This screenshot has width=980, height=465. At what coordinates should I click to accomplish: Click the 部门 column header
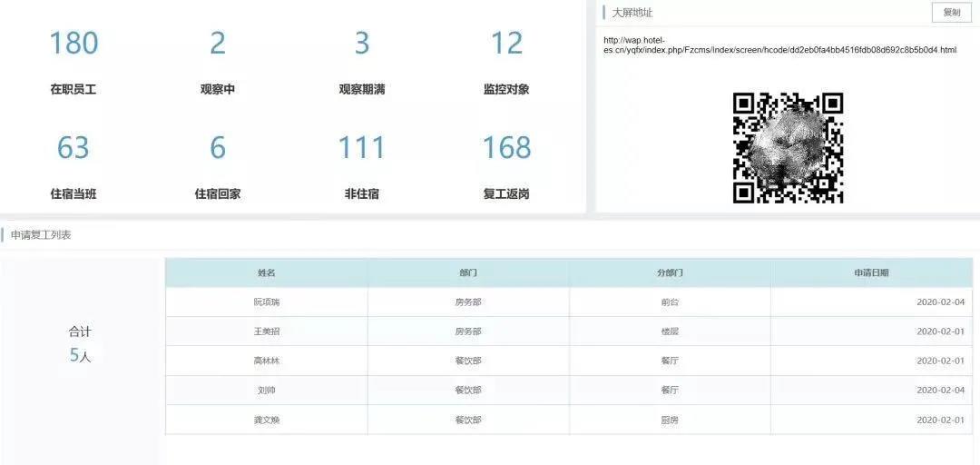pos(468,272)
